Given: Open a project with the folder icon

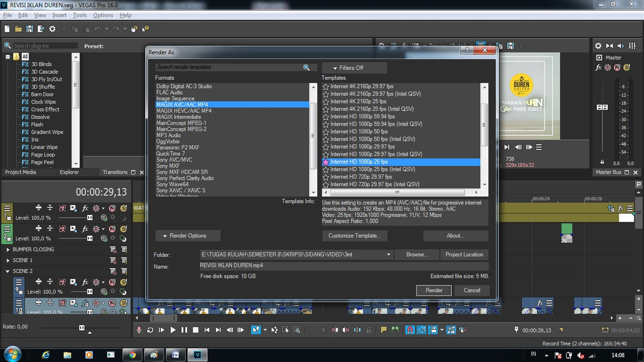Looking at the screenshot, I should click(18, 29).
